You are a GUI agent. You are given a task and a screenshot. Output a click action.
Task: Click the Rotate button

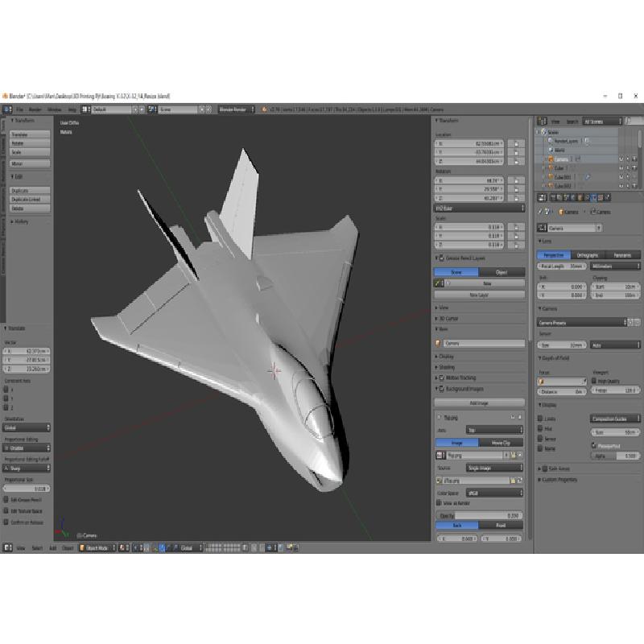[x=30, y=143]
